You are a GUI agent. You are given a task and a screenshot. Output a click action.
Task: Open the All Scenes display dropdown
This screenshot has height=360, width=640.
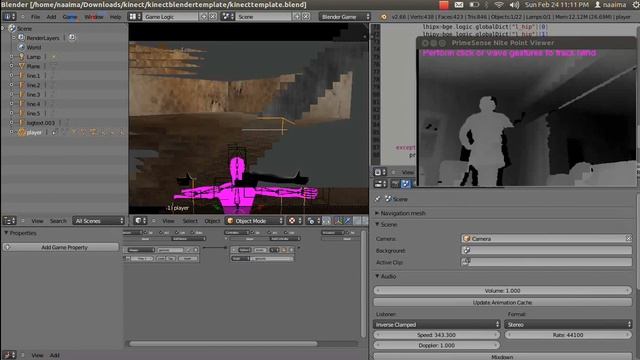pyautogui.click(x=98, y=221)
